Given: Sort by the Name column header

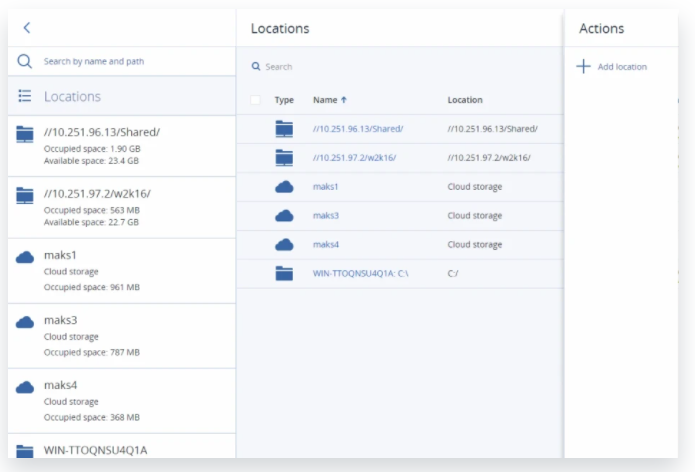Looking at the screenshot, I should [325, 100].
